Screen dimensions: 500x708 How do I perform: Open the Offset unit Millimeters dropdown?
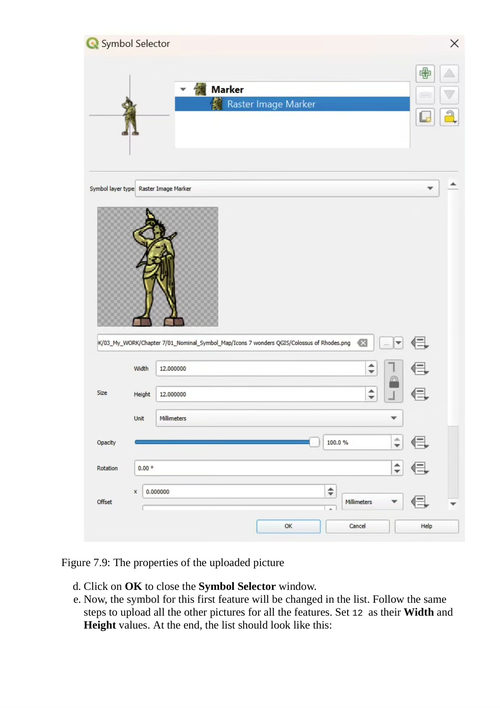pos(372,502)
